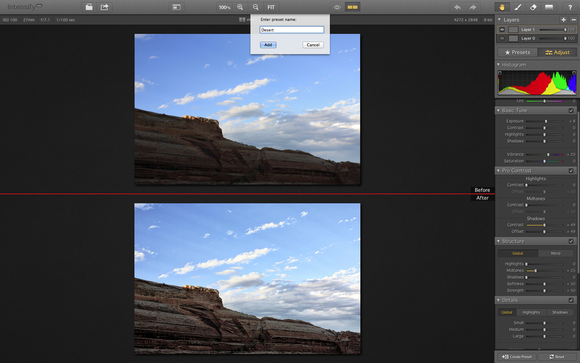The height and width of the screenshot is (363, 580).
Task: Adjust the Structure Midtones slider
Action: pos(544,271)
